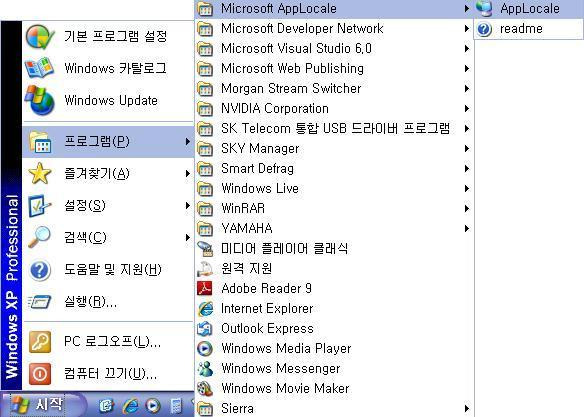Image resolution: width=584 pixels, height=417 pixels.
Task: Click the 검색(C) magnifier icon
Action: (39, 237)
